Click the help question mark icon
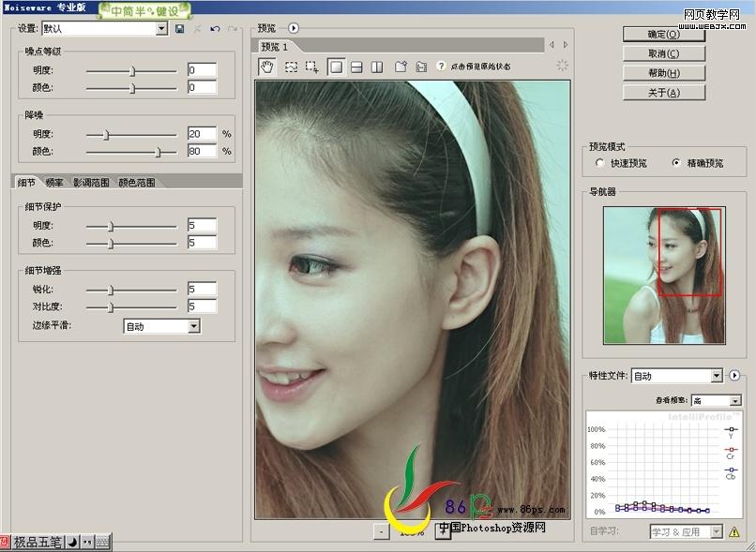This screenshot has height=552, width=756. [x=441, y=67]
